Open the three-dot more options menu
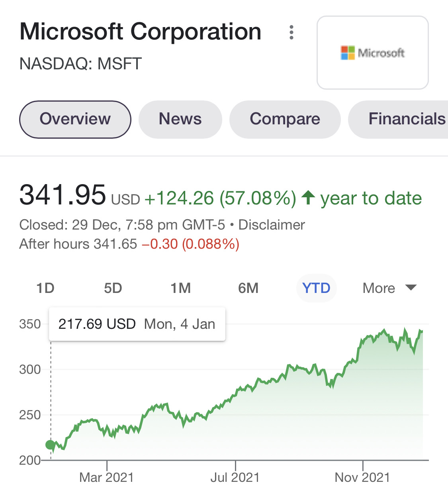448x495 pixels. click(x=291, y=32)
